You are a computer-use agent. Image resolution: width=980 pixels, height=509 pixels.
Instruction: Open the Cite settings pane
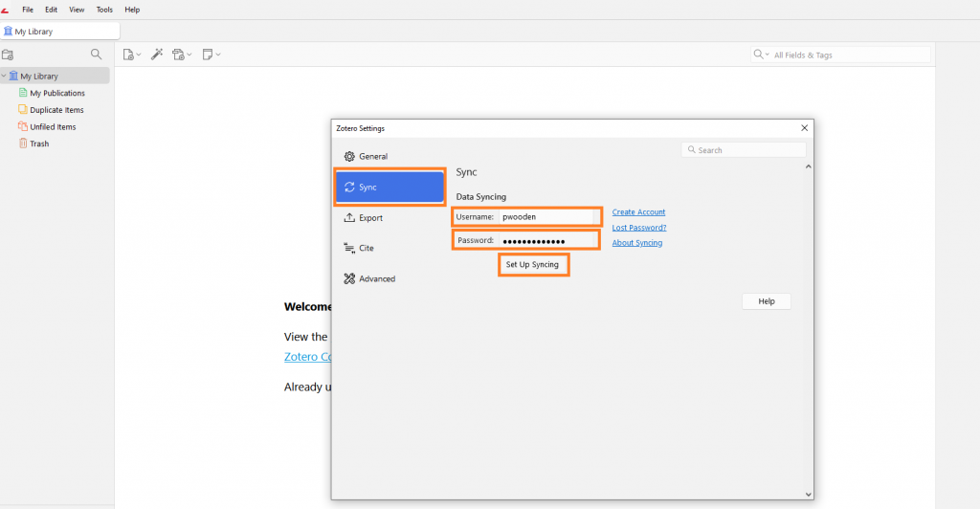click(366, 248)
